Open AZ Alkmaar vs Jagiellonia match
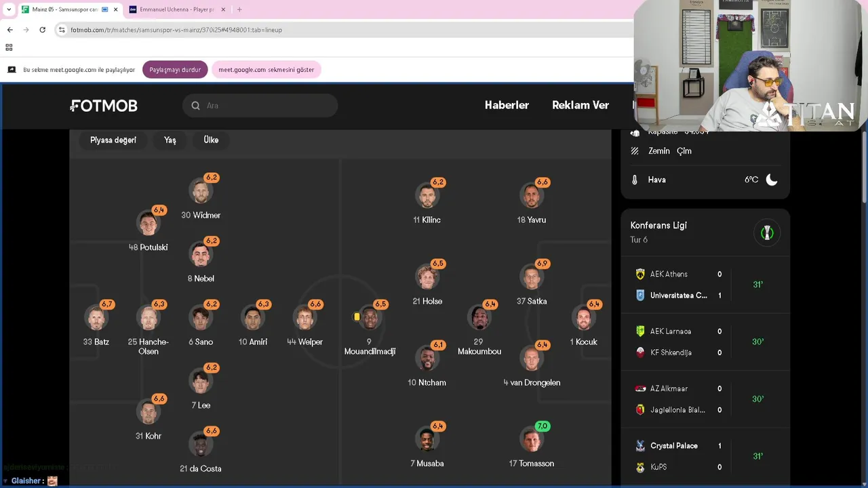Screen dimensions: 868x488 pyautogui.click(x=705, y=399)
